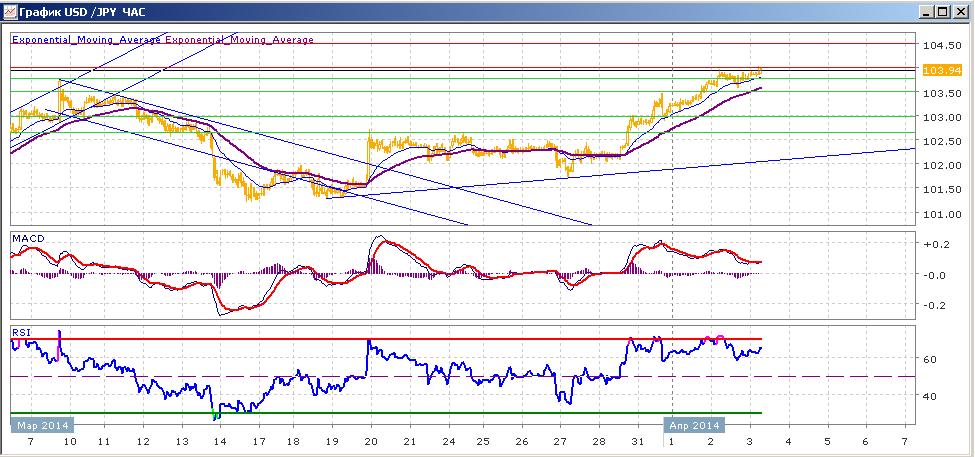975x457 pixels.
Task: Click date 10 on the time axis
Action: click(x=68, y=441)
